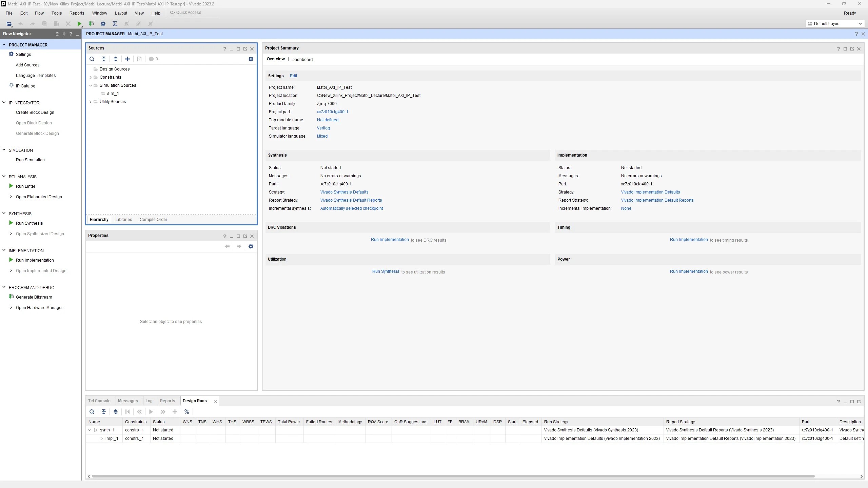Click Generate Bitstream in Flow Navigator
Screen dimensions: 868x488
[x=34, y=297]
